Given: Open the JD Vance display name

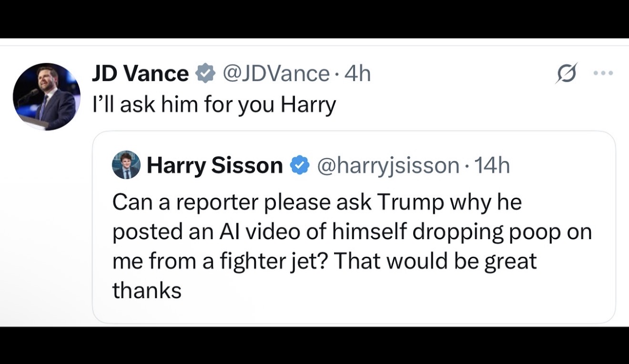Looking at the screenshot, I should click(x=140, y=74).
